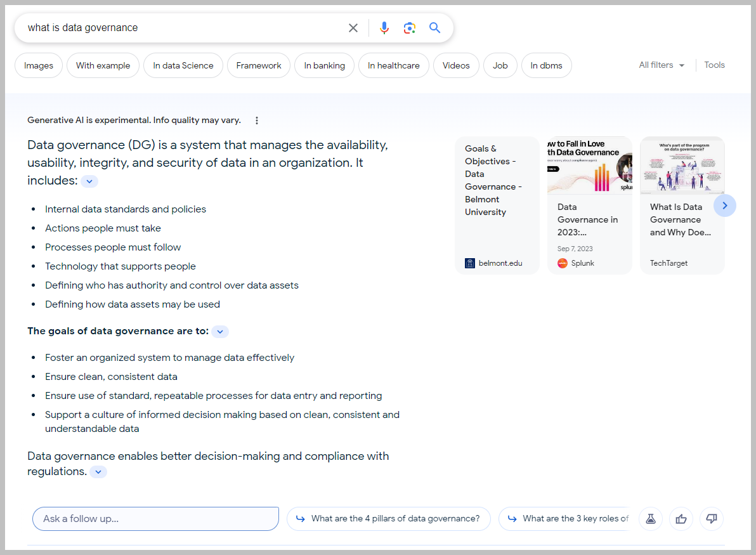
Task: Click 'Internal data standards and policies' text
Action: tap(126, 209)
